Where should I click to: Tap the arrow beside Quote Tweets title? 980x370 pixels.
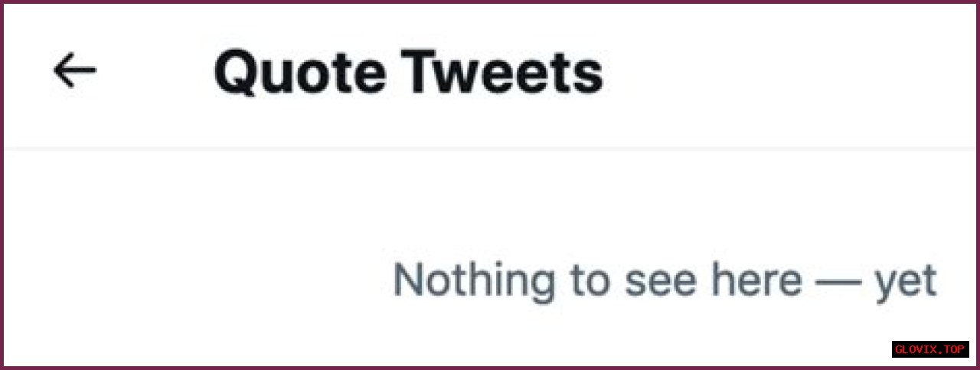point(74,71)
